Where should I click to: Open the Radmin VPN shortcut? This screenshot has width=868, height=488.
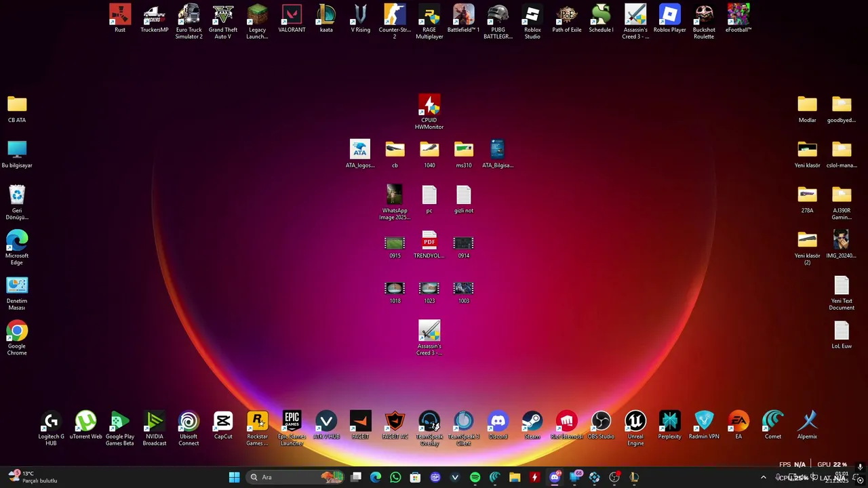pos(704,425)
